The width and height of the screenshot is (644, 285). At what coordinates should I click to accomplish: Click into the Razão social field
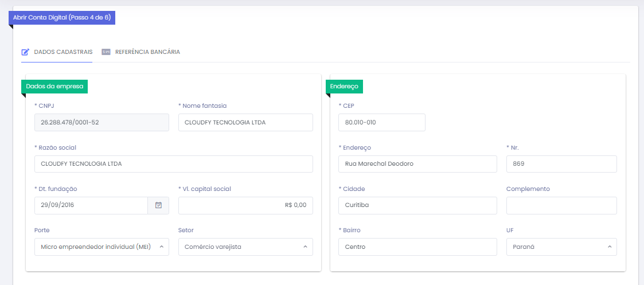point(173,164)
